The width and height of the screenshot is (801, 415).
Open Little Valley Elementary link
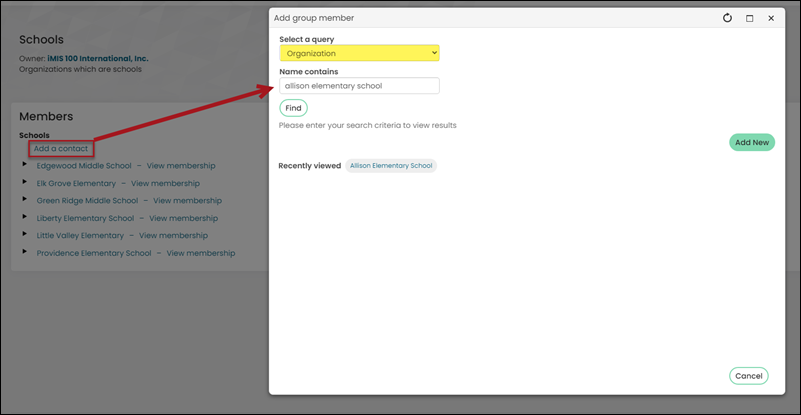click(80, 236)
